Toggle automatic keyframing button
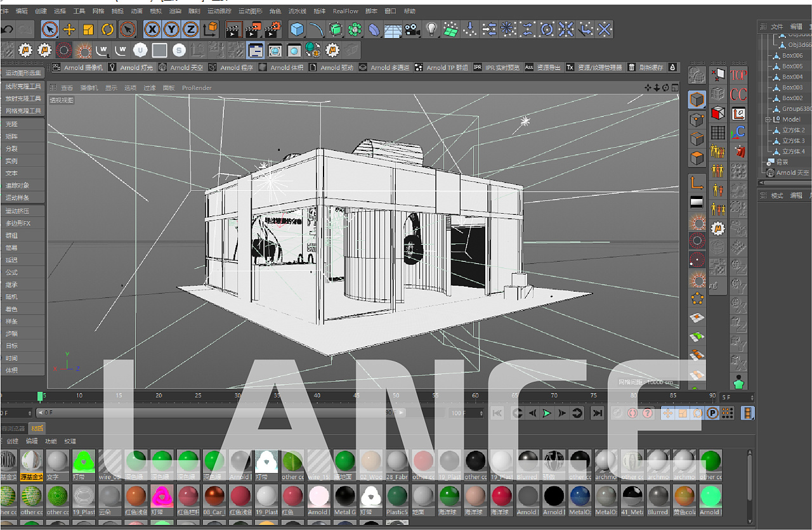Viewport: 812px width, 530px height. 632,413
